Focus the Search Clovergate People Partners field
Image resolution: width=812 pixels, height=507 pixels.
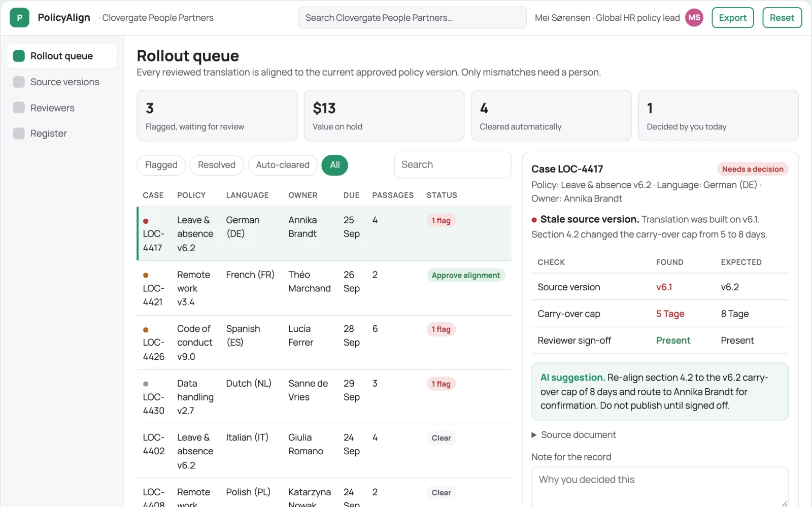click(x=412, y=18)
